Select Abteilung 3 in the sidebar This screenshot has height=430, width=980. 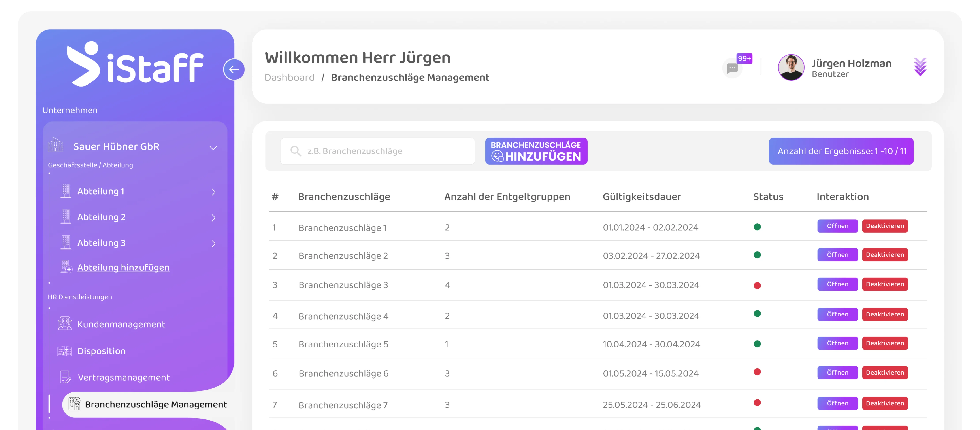click(x=101, y=243)
